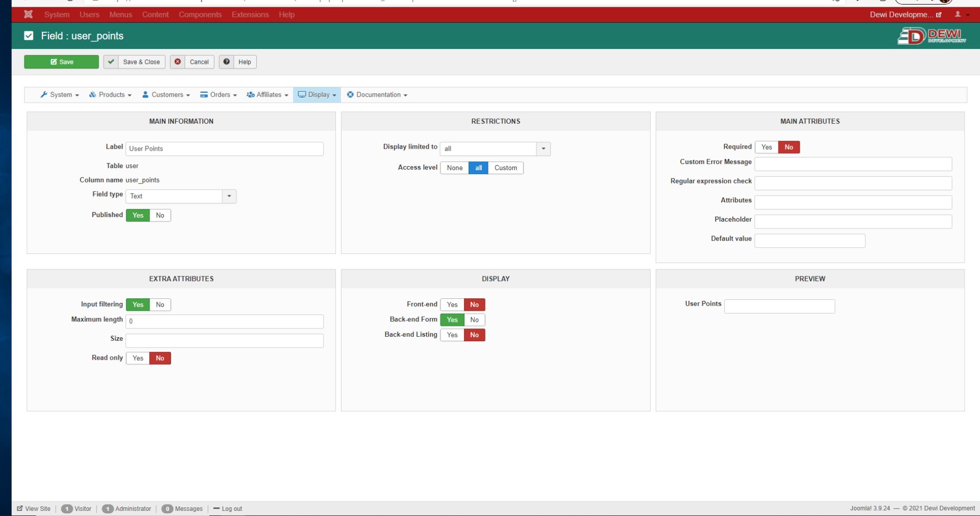This screenshot has width=980, height=516.
Task: Click the Log out link
Action: click(x=228, y=509)
